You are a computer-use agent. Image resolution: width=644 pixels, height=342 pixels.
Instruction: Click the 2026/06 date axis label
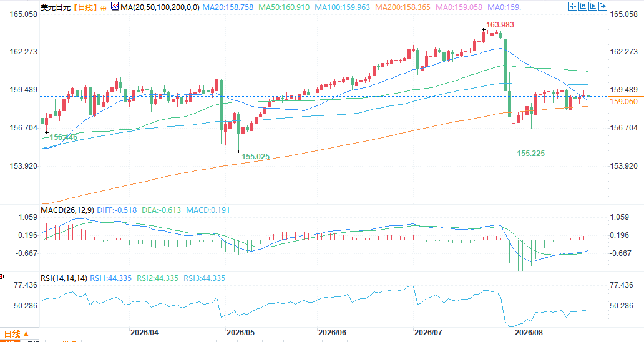332,332
